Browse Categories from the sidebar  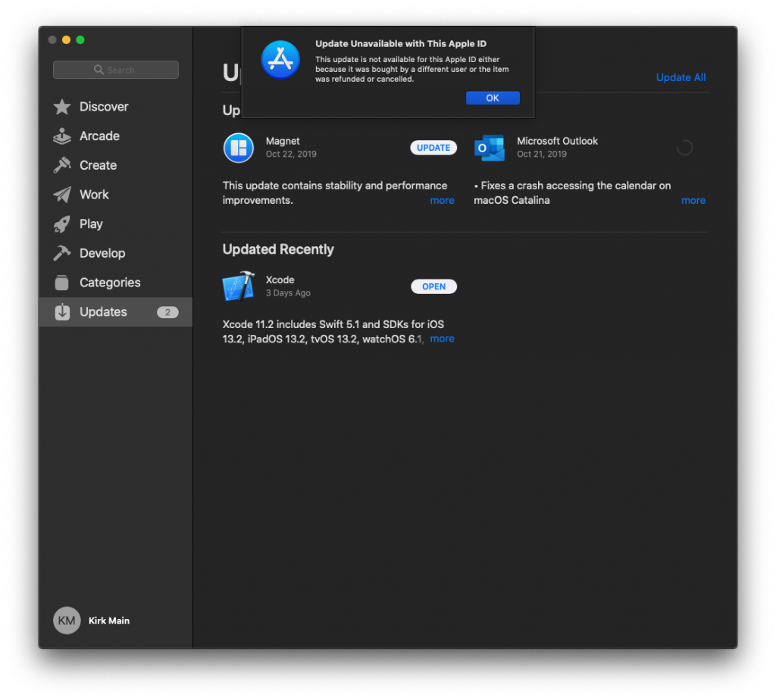116,283
